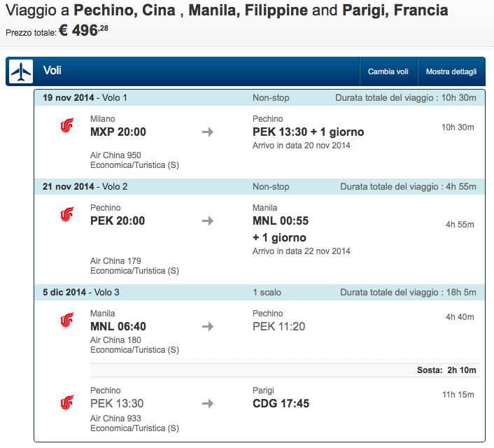Click the 1 scalo stop indicator
The image size is (494, 448).
pos(267,293)
